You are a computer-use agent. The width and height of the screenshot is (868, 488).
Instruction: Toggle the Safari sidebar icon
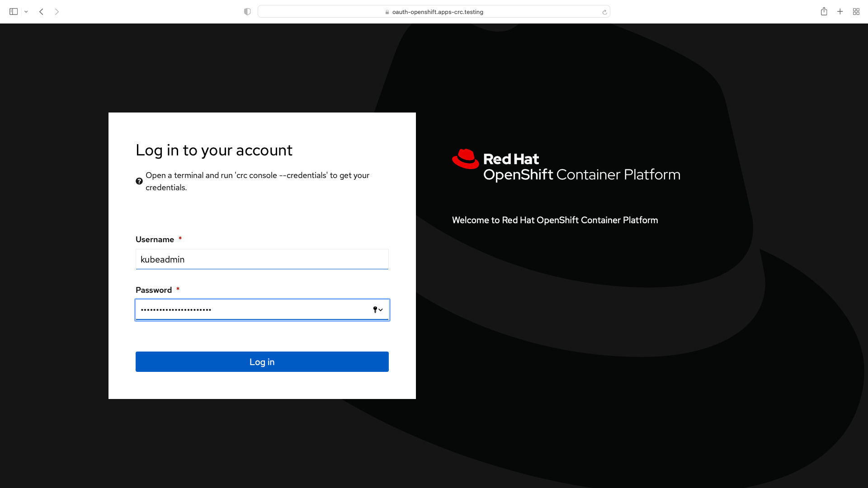14,12
